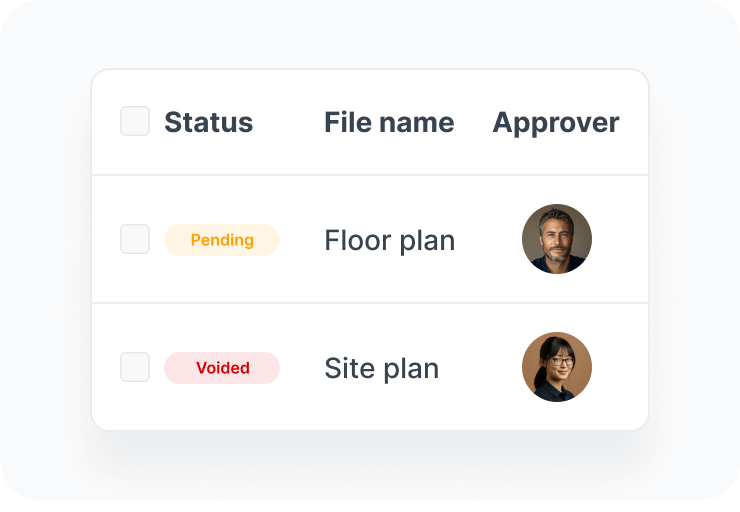The width and height of the screenshot is (740, 512).
Task: Click the word Pending inside its badge
Action: [x=222, y=240]
